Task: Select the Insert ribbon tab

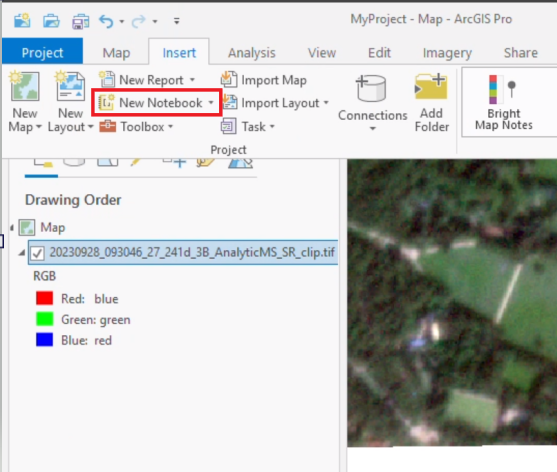Action: point(179,53)
